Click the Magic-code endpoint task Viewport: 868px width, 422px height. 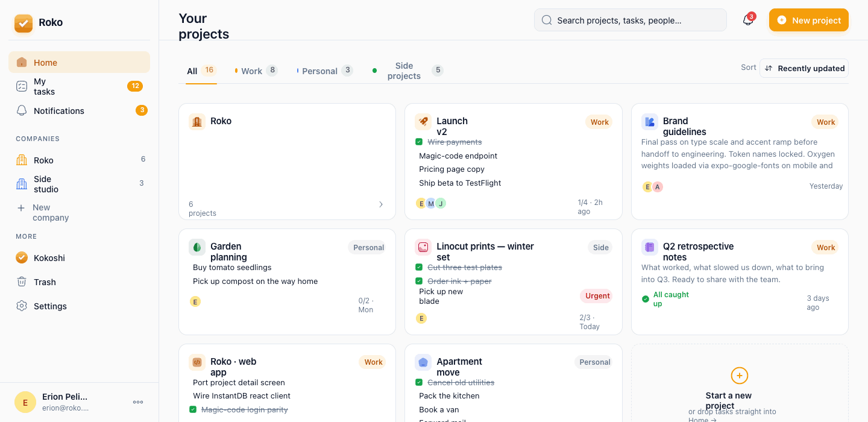click(x=458, y=156)
